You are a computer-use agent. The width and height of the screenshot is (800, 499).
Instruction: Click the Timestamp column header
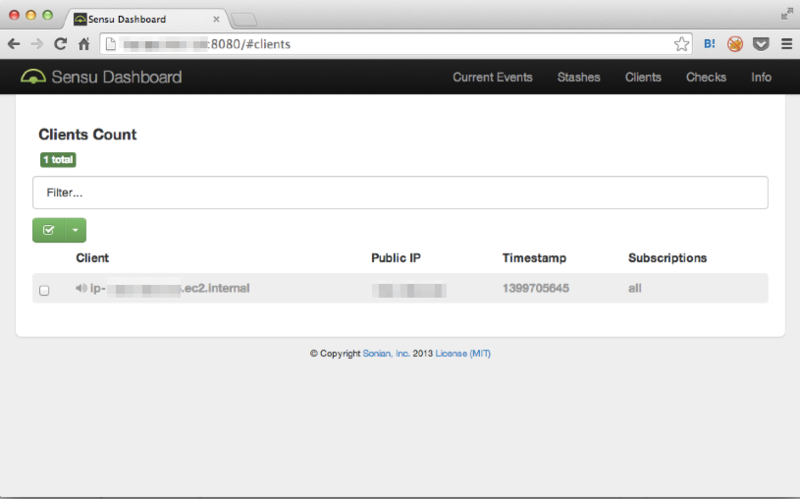[534, 258]
